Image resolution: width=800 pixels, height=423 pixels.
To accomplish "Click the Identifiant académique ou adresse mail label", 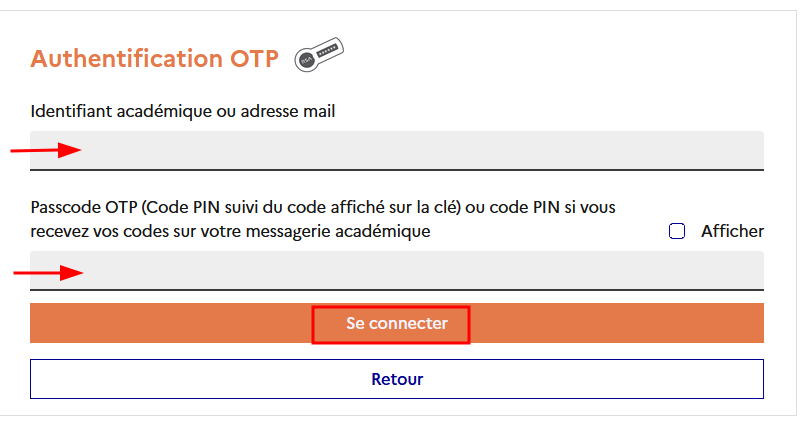I will (183, 111).
